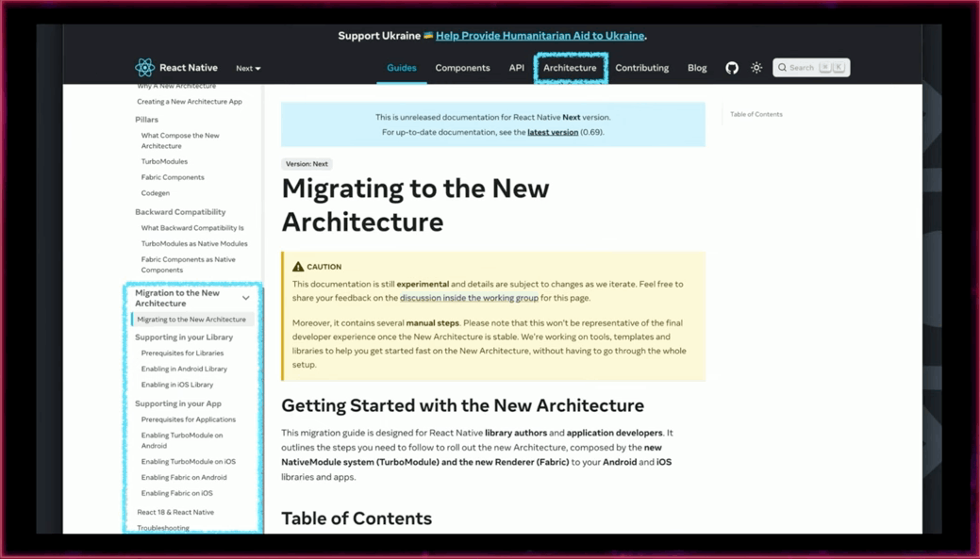The width and height of the screenshot is (980, 559).
Task: Open the Troubleshooting sidebar page
Action: 163,528
